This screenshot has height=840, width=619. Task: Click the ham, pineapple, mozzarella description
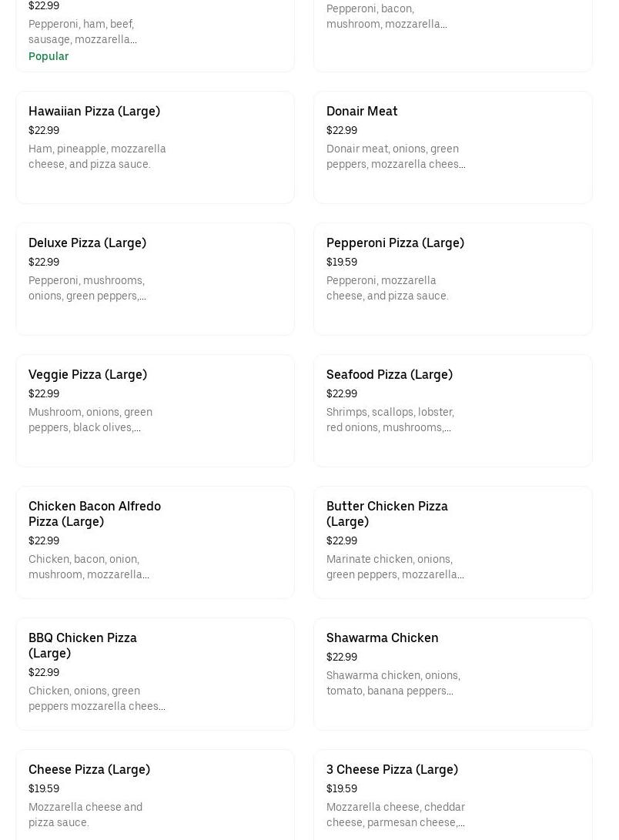[97, 156]
